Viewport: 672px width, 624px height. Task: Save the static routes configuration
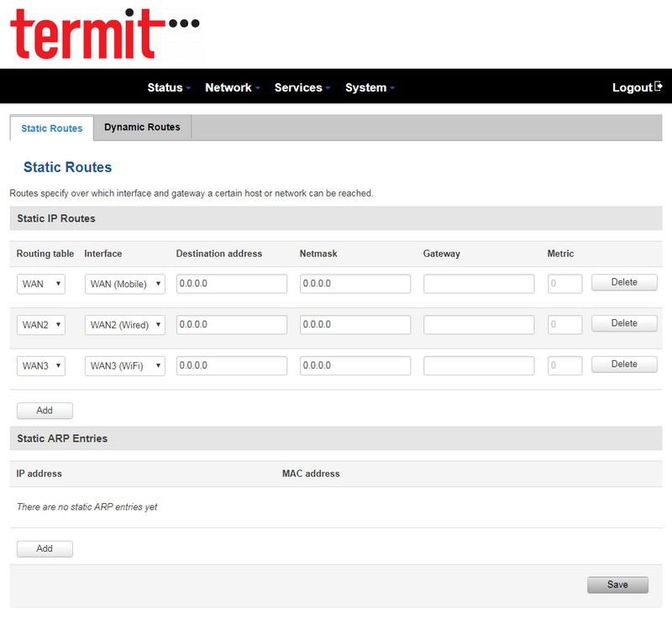pos(617,585)
